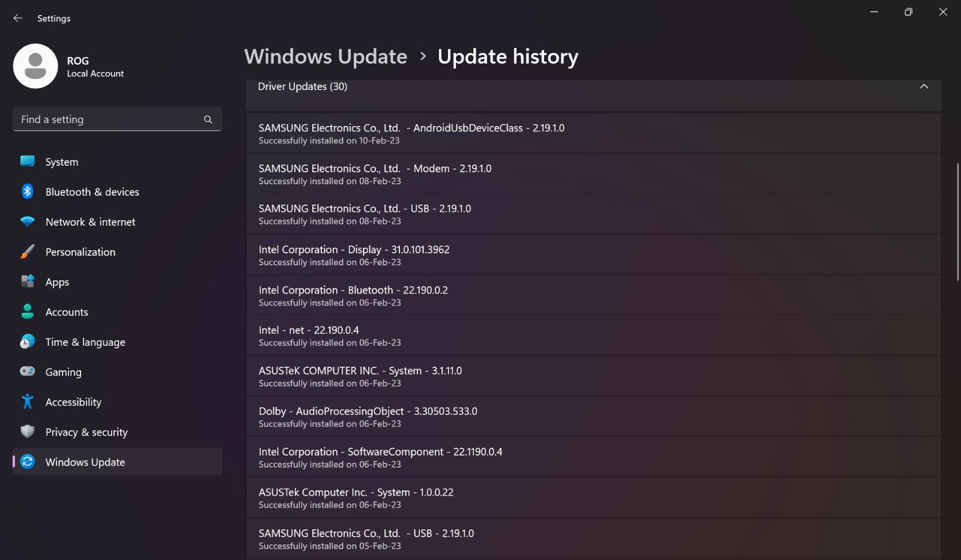This screenshot has width=961, height=560.
Task: Open the ROG account avatar
Action: coord(35,66)
